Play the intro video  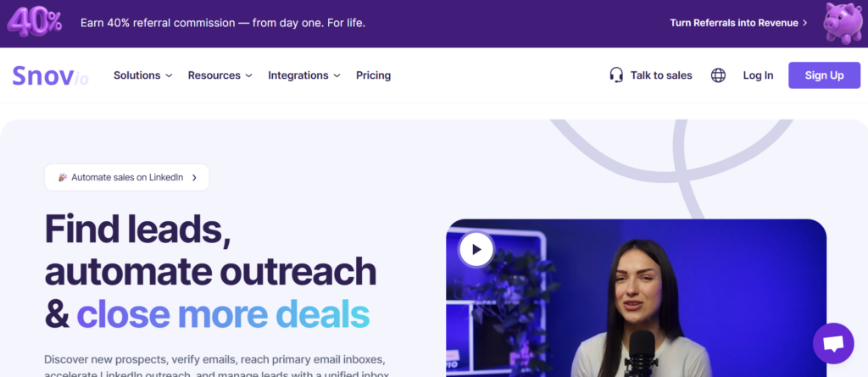[476, 249]
